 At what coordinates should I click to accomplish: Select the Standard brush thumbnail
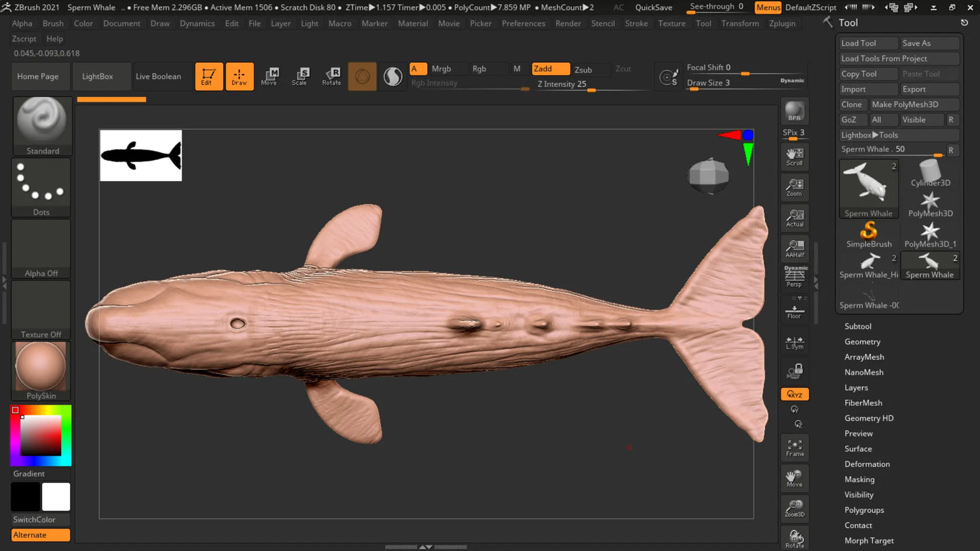pyautogui.click(x=42, y=126)
